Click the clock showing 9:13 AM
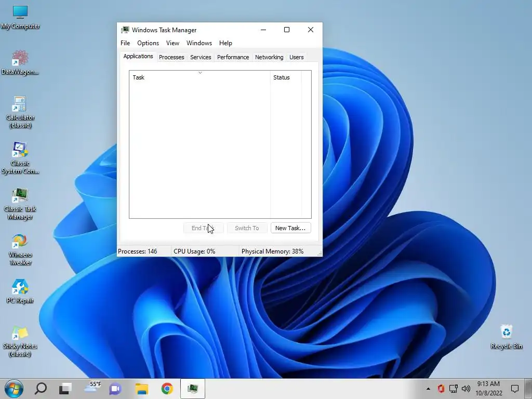Image resolution: width=532 pixels, height=399 pixels. click(x=488, y=389)
